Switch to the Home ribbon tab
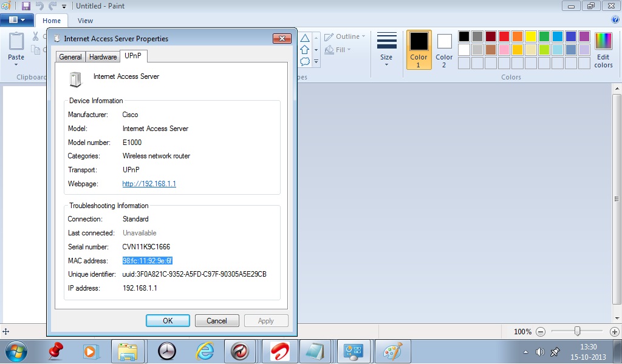Viewport: 622px width, 364px height. click(x=52, y=21)
